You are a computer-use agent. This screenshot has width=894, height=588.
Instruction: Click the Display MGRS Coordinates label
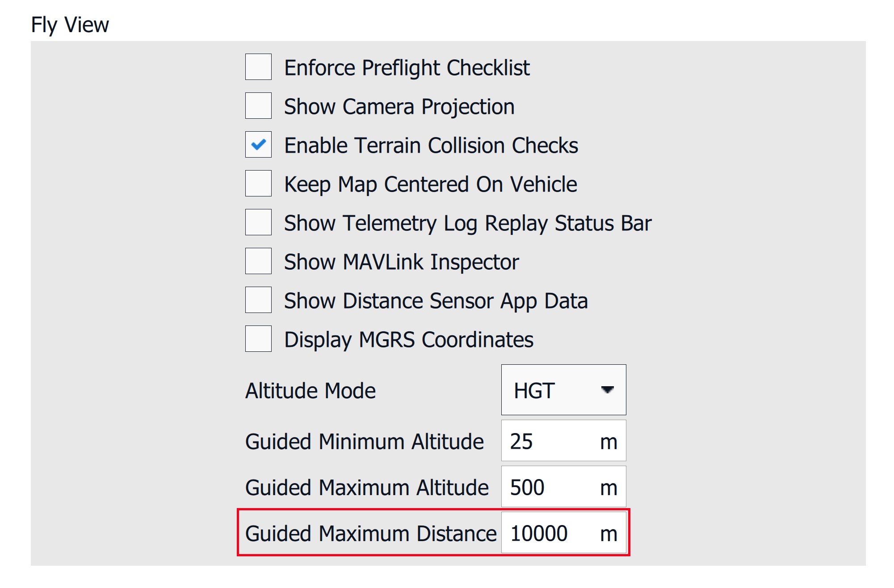409,340
